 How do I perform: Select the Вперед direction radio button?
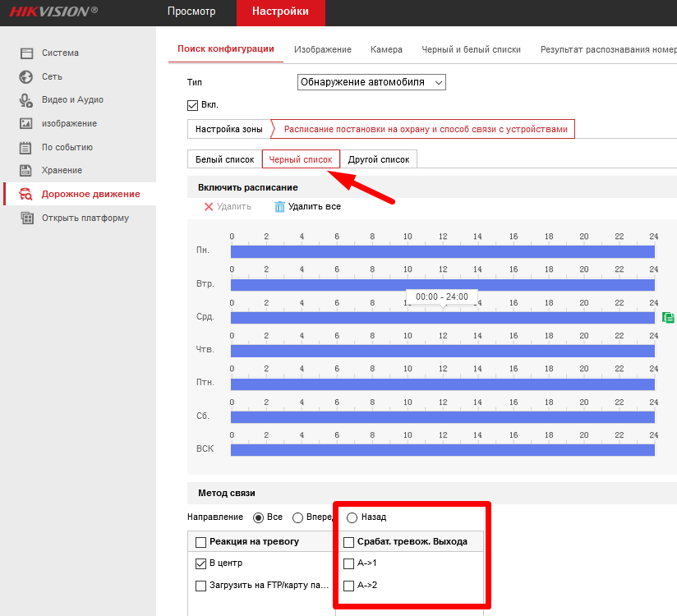297,517
